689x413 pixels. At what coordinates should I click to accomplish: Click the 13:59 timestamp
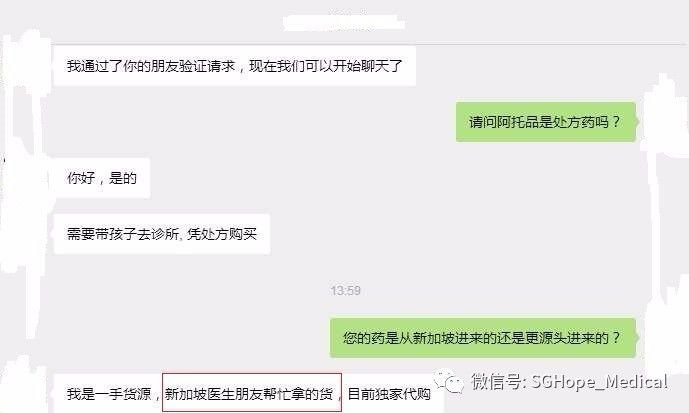coord(346,290)
